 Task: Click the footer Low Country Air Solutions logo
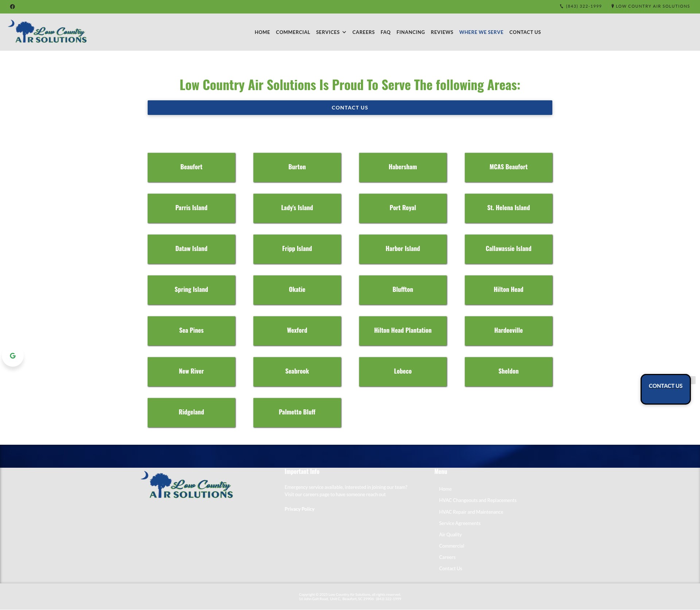coord(187,485)
